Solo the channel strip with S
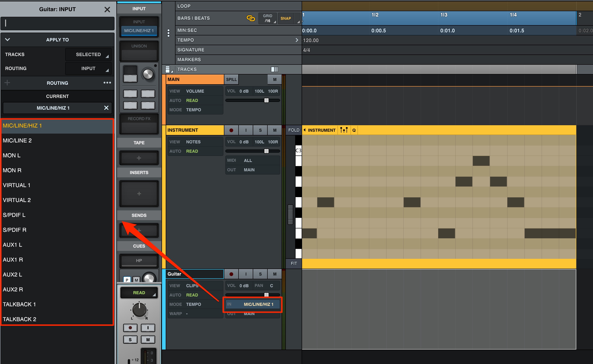This screenshot has width=593, height=364. pyautogui.click(x=130, y=339)
